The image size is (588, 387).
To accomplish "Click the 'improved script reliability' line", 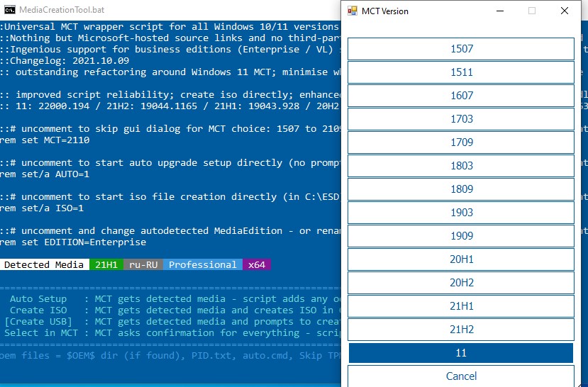I will click(170, 95).
